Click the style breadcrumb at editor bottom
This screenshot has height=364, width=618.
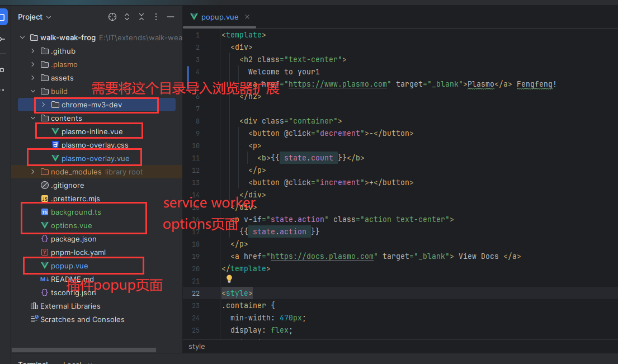[197, 347]
